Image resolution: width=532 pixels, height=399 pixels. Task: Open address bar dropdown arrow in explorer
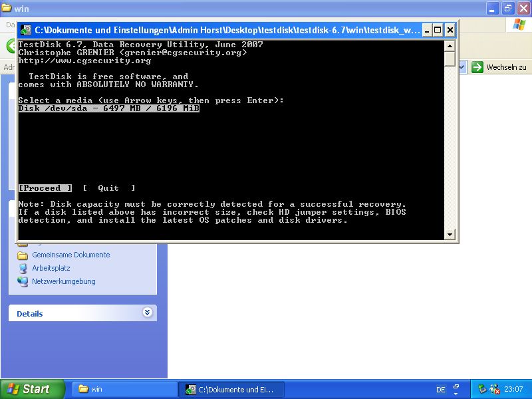pyautogui.click(x=462, y=67)
